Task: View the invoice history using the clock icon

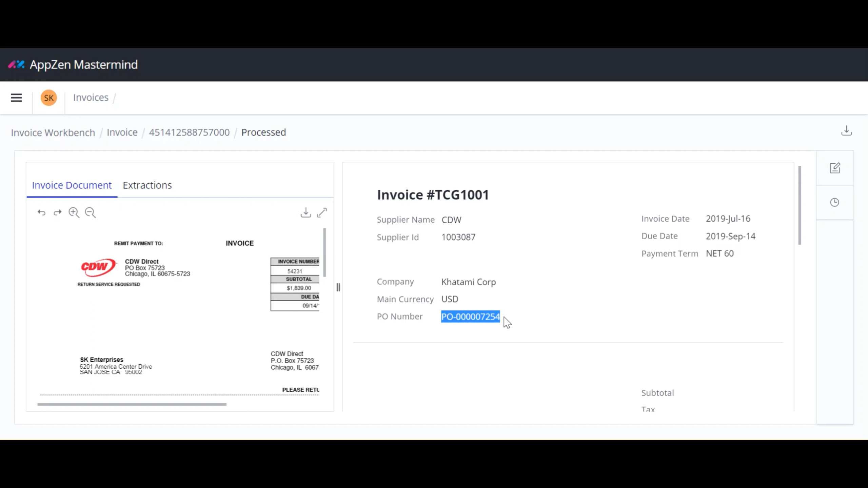Action: click(x=835, y=202)
